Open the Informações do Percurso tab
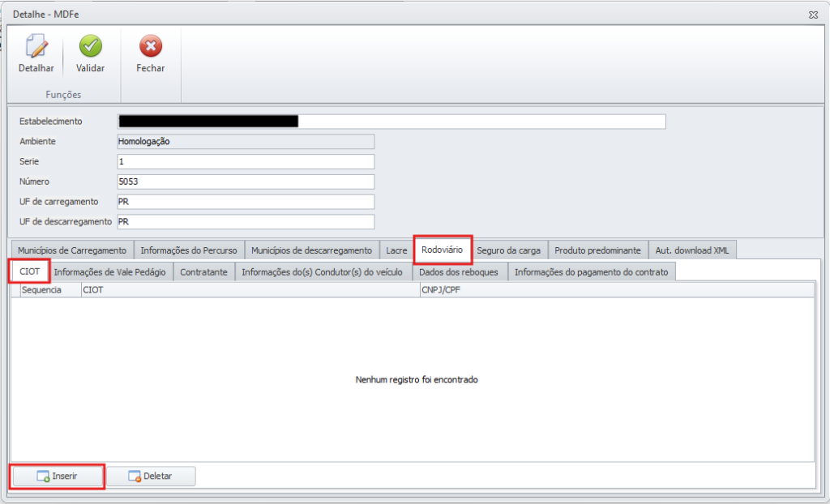The height and width of the screenshot is (504, 830). [189, 250]
